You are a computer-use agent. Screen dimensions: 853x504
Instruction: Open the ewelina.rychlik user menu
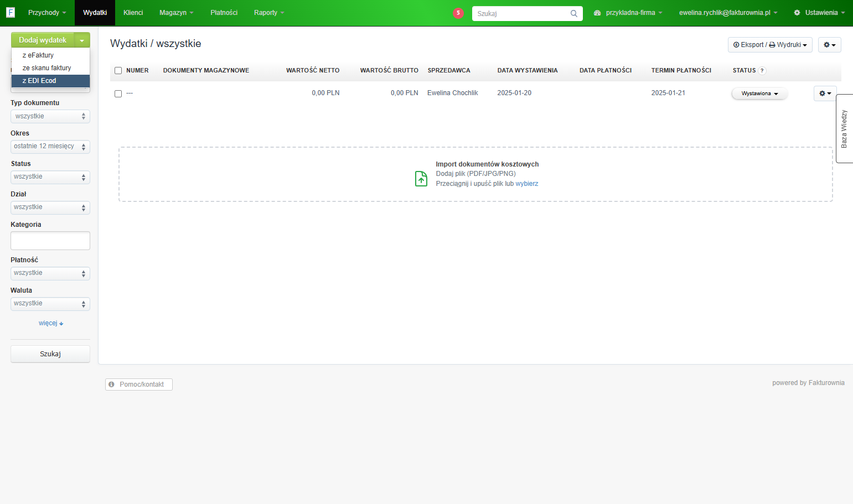(728, 13)
